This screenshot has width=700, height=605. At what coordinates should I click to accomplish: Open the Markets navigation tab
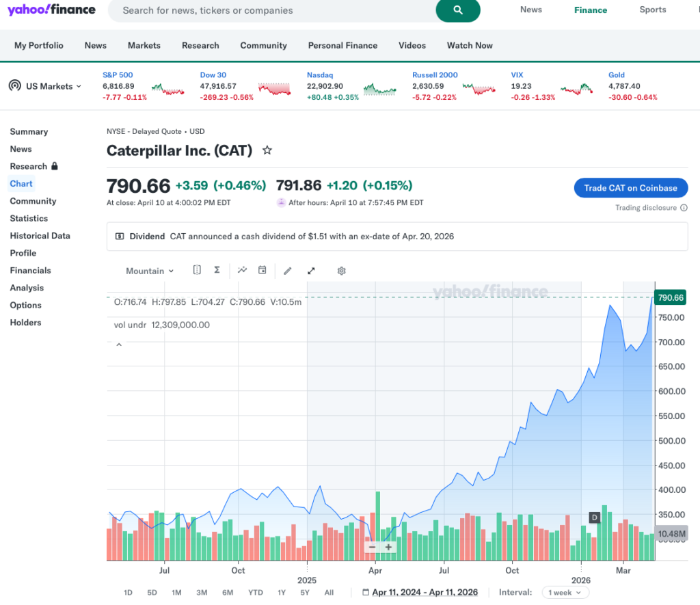coord(144,46)
